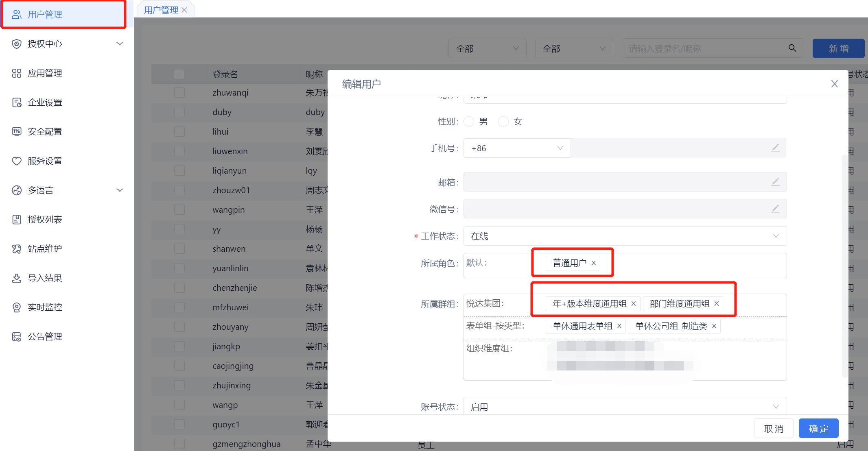Open the +86 country code dropdown
The width and height of the screenshot is (868, 451).
click(516, 148)
